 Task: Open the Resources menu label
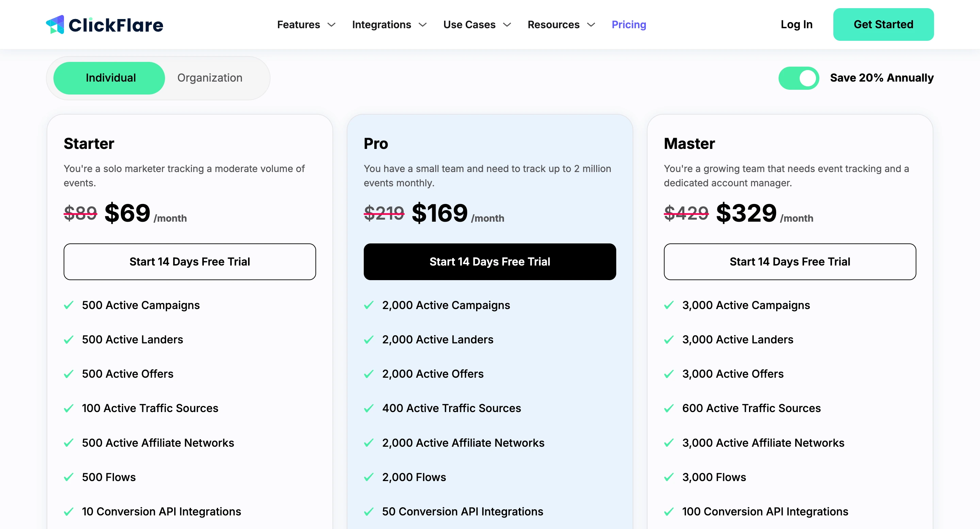(x=554, y=25)
